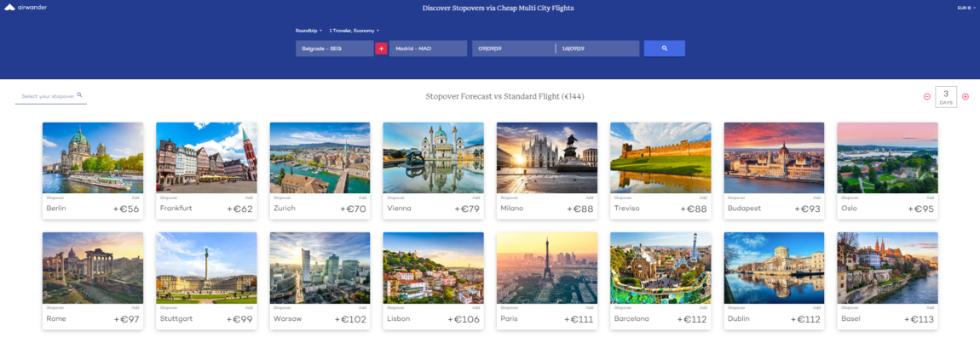This screenshot has width=980, height=337.
Task: Click the Belgrade – BEG origin field
Action: (x=334, y=48)
